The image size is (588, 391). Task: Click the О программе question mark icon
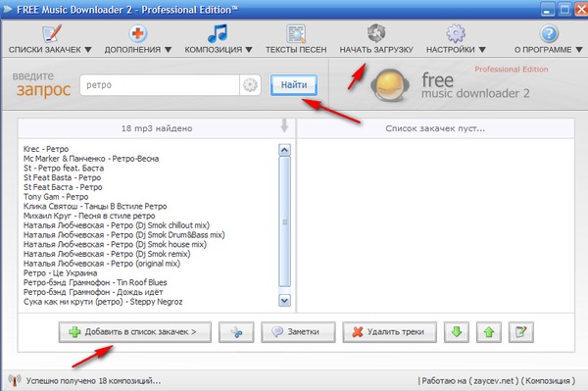pyautogui.click(x=549, y=33)
